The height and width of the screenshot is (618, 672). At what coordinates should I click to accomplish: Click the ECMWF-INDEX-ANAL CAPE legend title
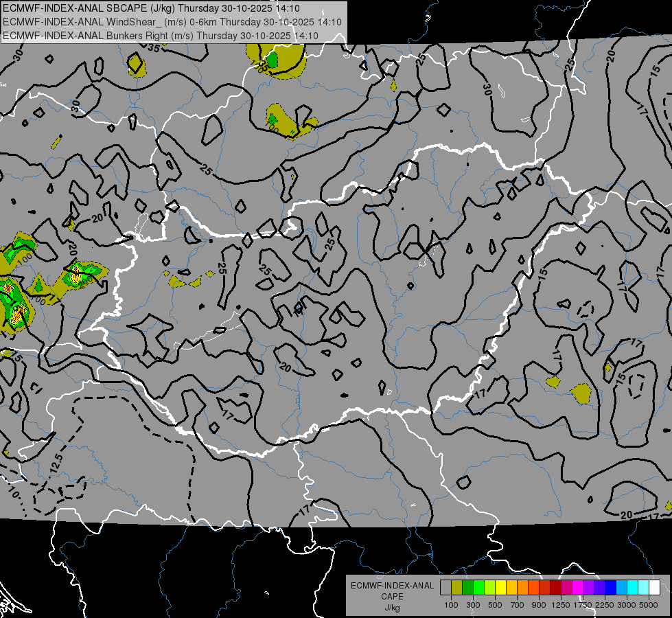(392, 591)
